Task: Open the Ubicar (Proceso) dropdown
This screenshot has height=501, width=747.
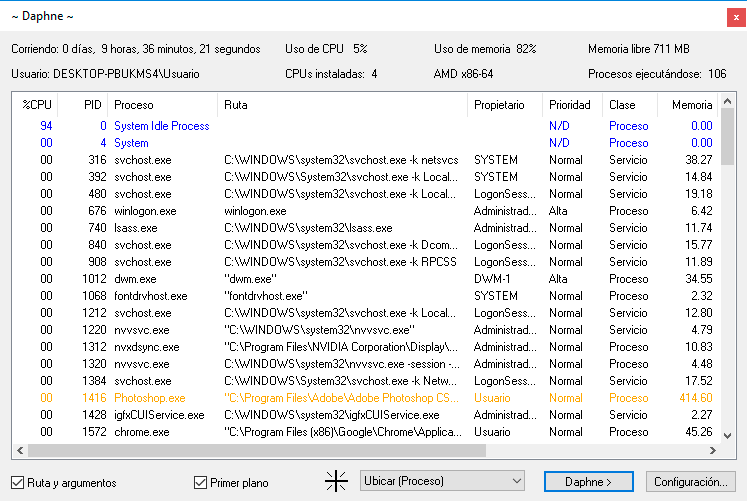Action: click(x=442, y=481)
